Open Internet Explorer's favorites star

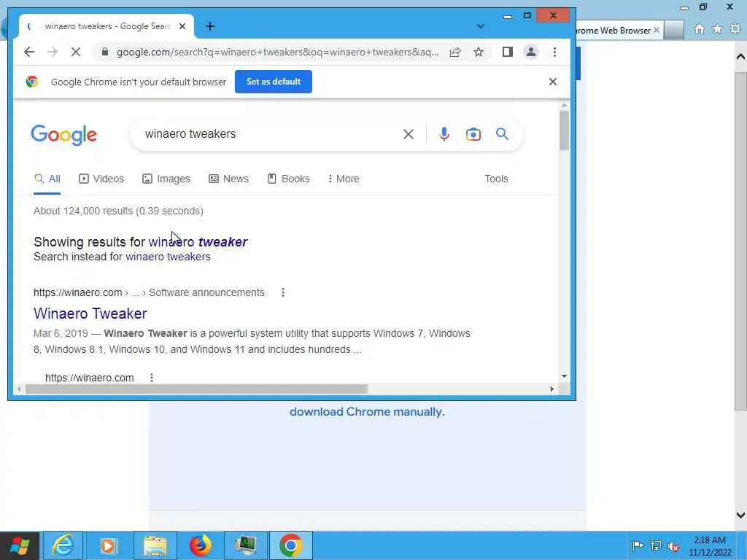[x=718, y=29]
